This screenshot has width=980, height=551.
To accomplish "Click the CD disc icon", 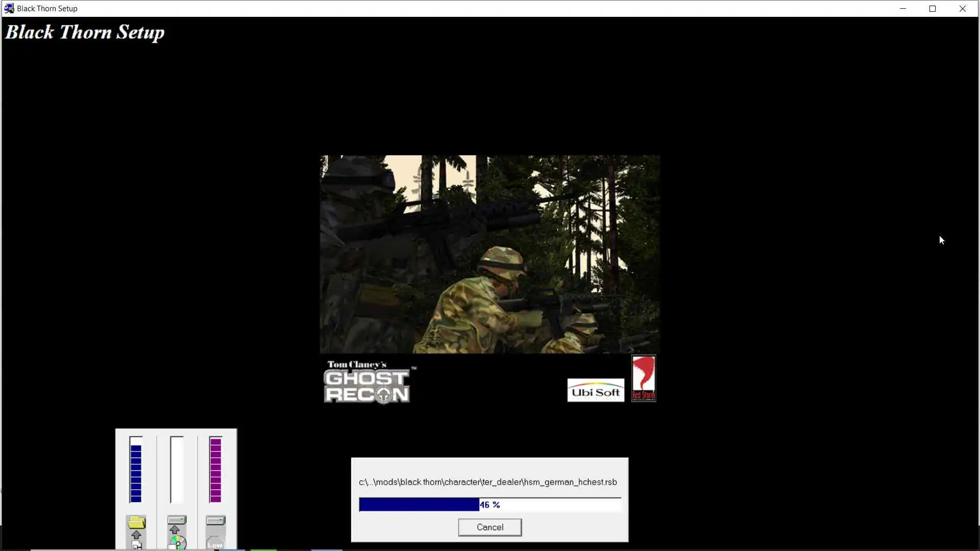I will pyautogui.click(x=178, y=543).
